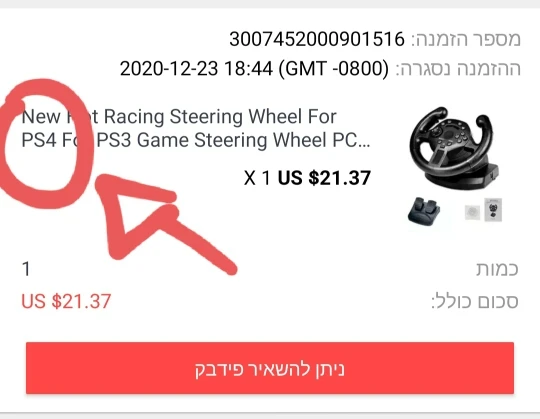Tap the red 'ניתן להשאיר פידבק' feedback button
The image size is (540, 419).
pos(270,368)
